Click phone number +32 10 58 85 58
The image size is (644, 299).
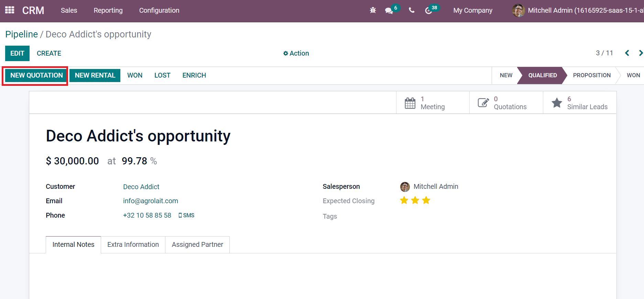(x=147, y=215)
